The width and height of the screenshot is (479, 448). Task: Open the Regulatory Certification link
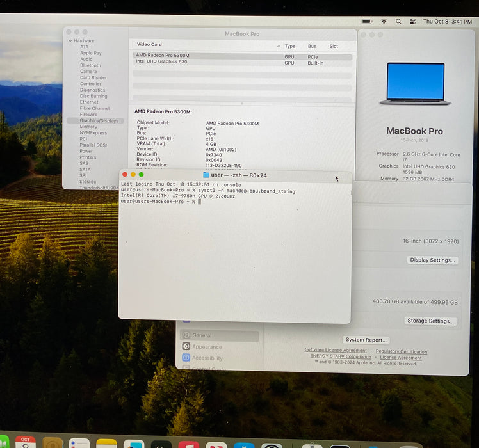pyautogui.click(x=402, y=351)
